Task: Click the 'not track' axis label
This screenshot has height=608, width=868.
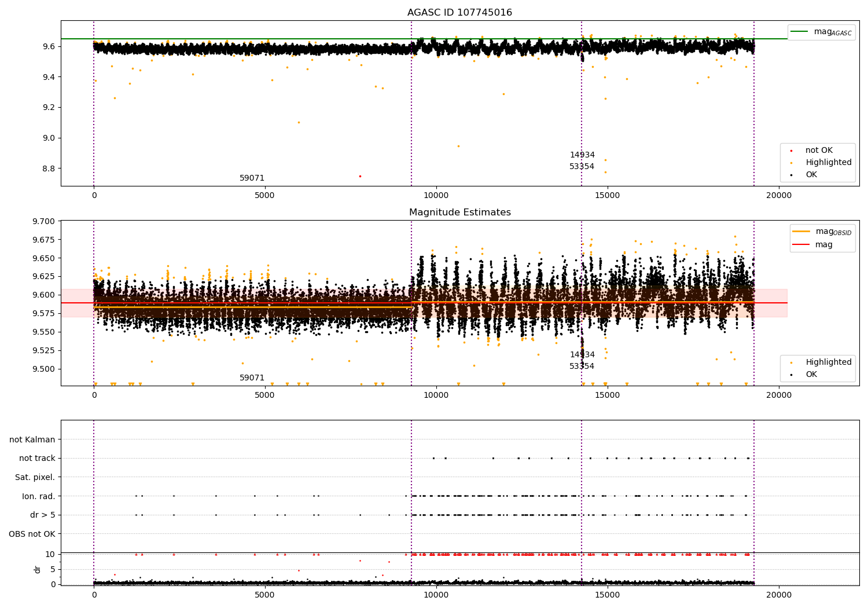Action: tap(37, 459)
